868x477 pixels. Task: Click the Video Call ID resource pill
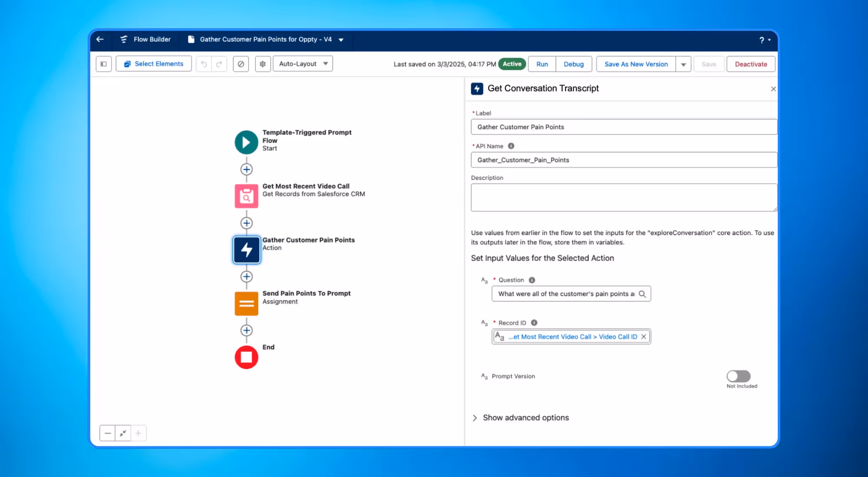click(x=571, y=337)
